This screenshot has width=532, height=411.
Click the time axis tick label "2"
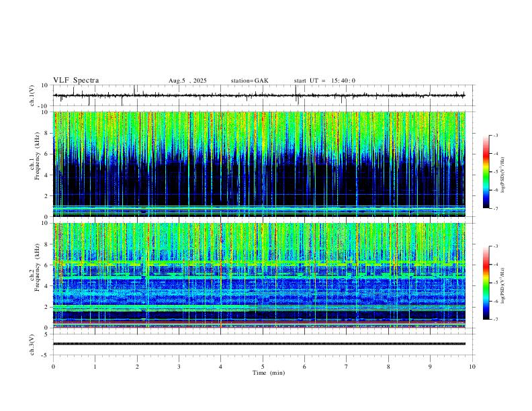coord(137,367)
